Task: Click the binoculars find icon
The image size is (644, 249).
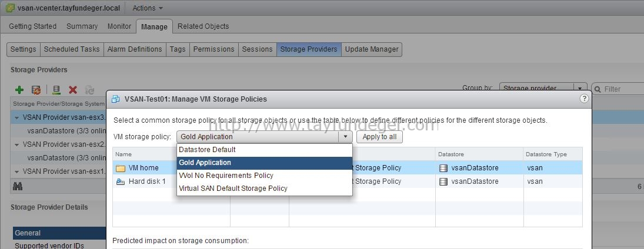Action: point(18,186)
